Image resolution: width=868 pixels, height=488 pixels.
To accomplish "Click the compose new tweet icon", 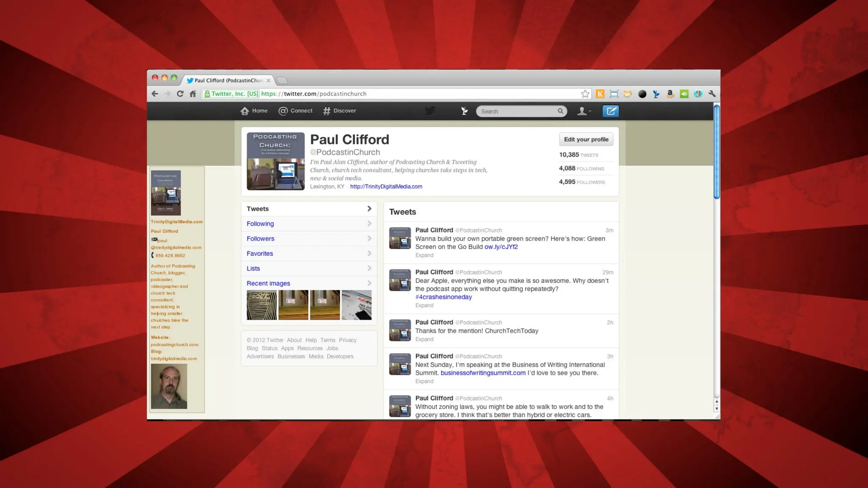I will click(x=610, y=111).
